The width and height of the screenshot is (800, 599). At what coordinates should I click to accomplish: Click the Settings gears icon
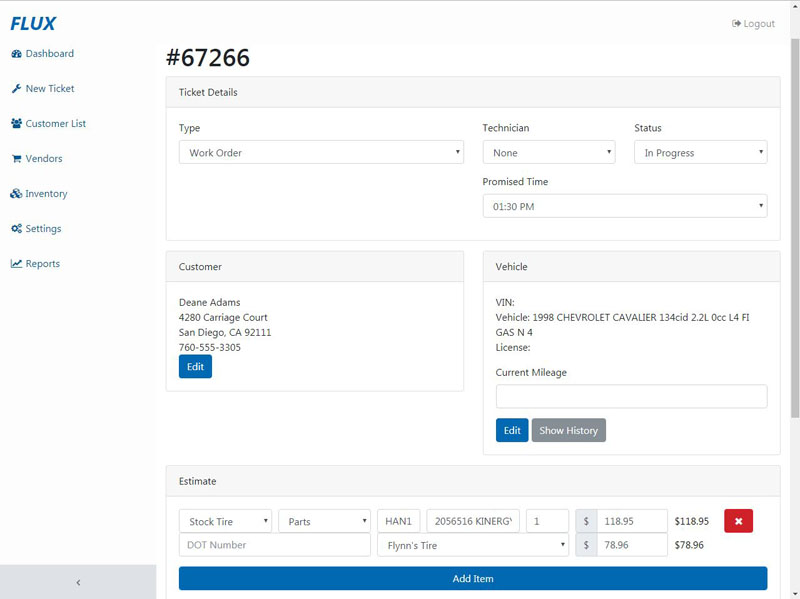click(16, 229)
